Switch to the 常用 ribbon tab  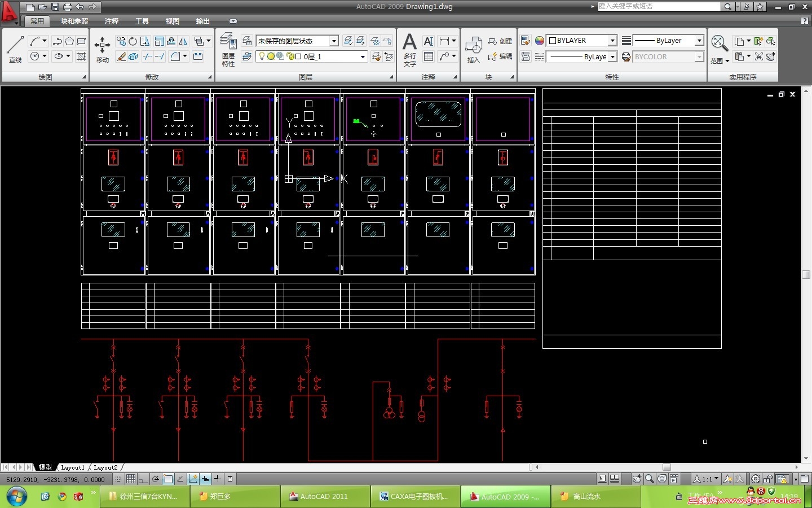click(x=37, y=21)
